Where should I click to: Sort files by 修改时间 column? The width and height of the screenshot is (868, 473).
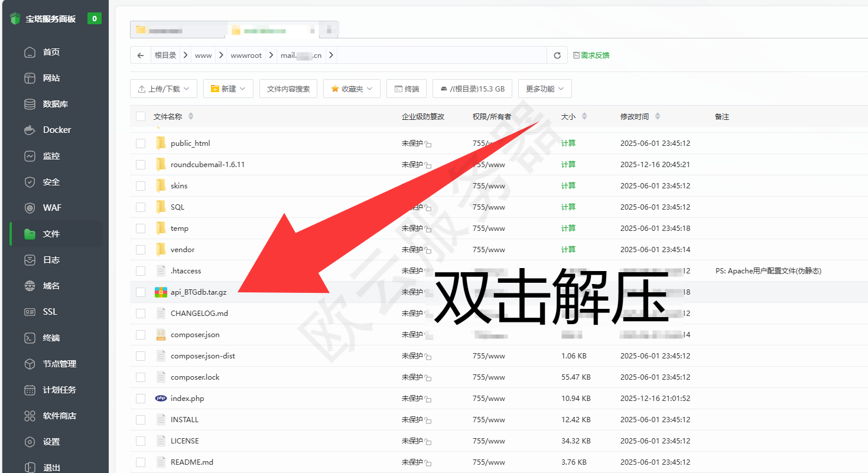coord(640,117)
